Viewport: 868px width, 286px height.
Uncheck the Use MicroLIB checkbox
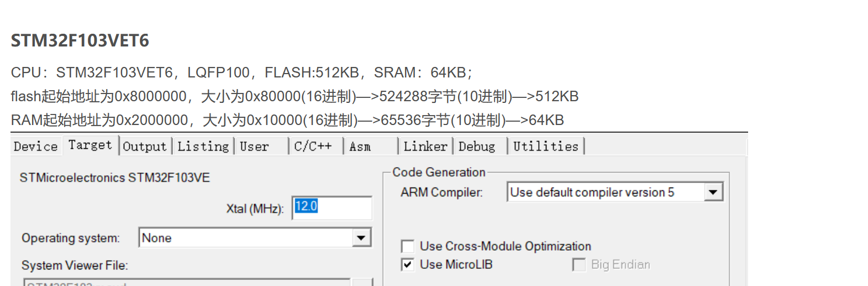point(408,264)
